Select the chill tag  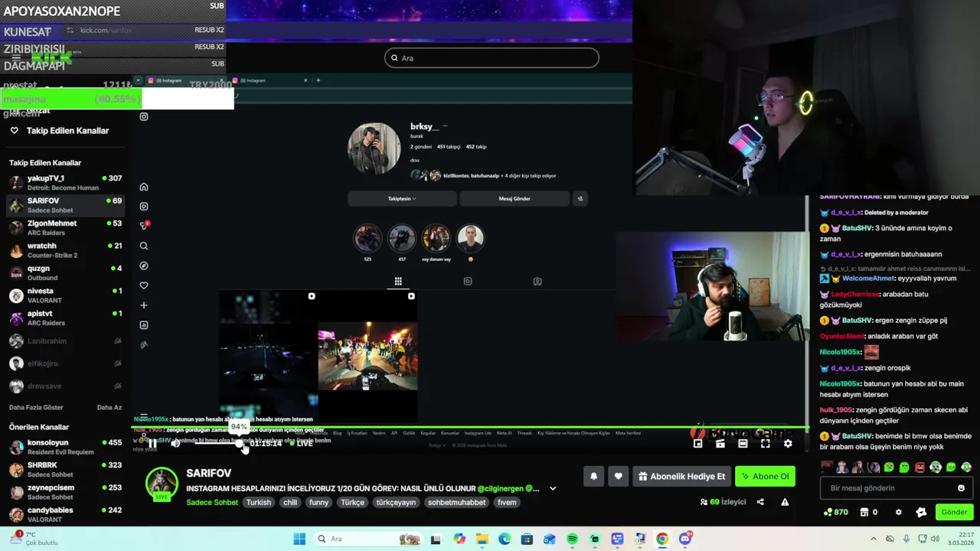tap(290, 503)
